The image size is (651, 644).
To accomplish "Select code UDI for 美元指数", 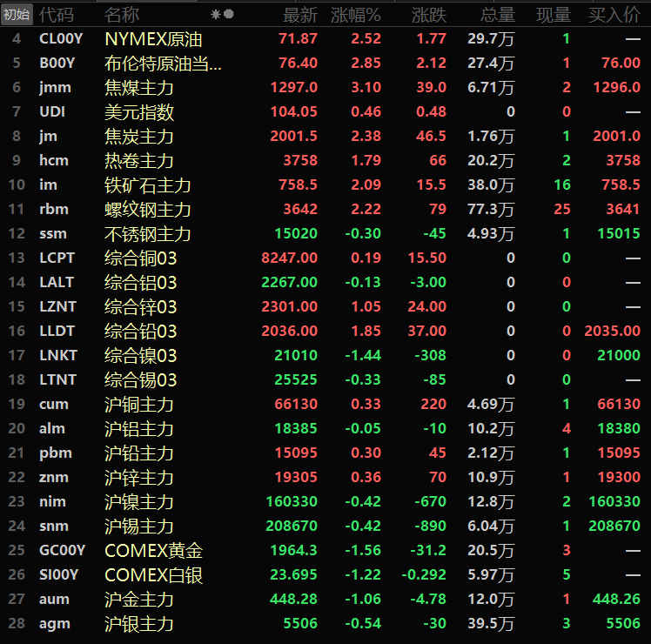I will [x=52, y=112].
